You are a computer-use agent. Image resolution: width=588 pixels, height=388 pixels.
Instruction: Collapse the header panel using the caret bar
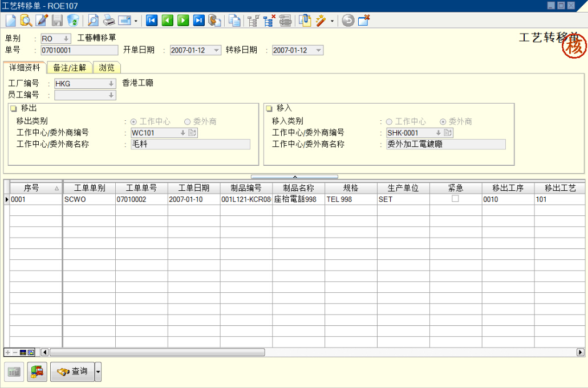pyautogui.click(x=294, y=177)
